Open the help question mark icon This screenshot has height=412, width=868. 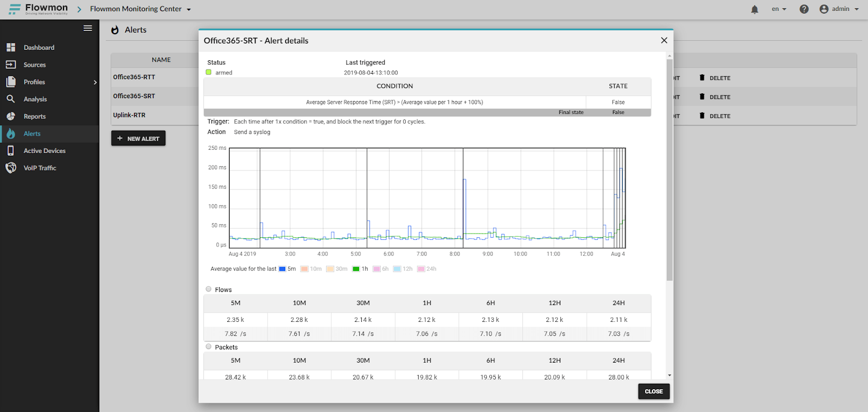[x=804, y=9]
